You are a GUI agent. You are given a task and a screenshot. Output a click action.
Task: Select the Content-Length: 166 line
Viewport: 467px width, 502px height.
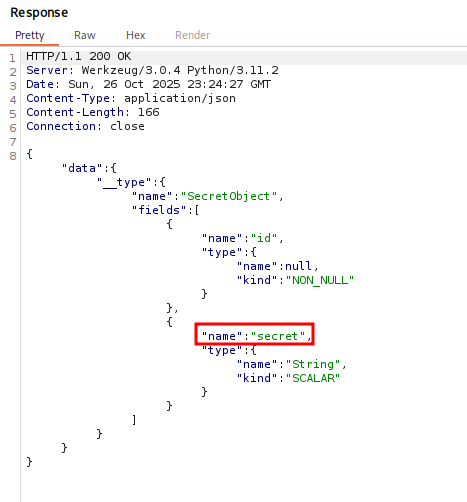(x=93, y=112)
